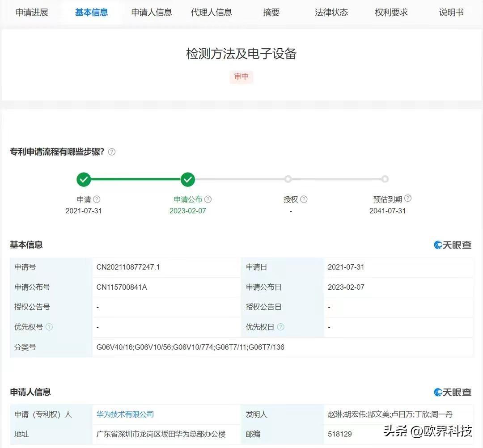The height and width of the screenshot is (448, 483).
Task: Open the 申请人信息 tab
Action: (152, 13)
